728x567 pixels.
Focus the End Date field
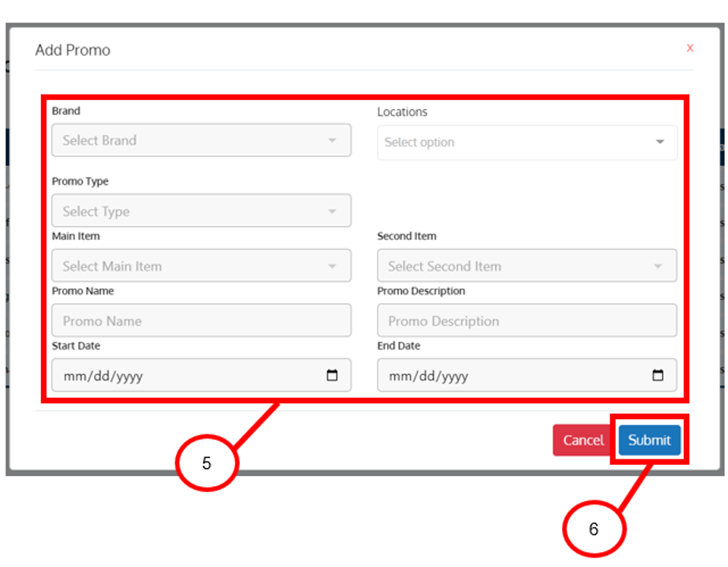tap(527, 375)
